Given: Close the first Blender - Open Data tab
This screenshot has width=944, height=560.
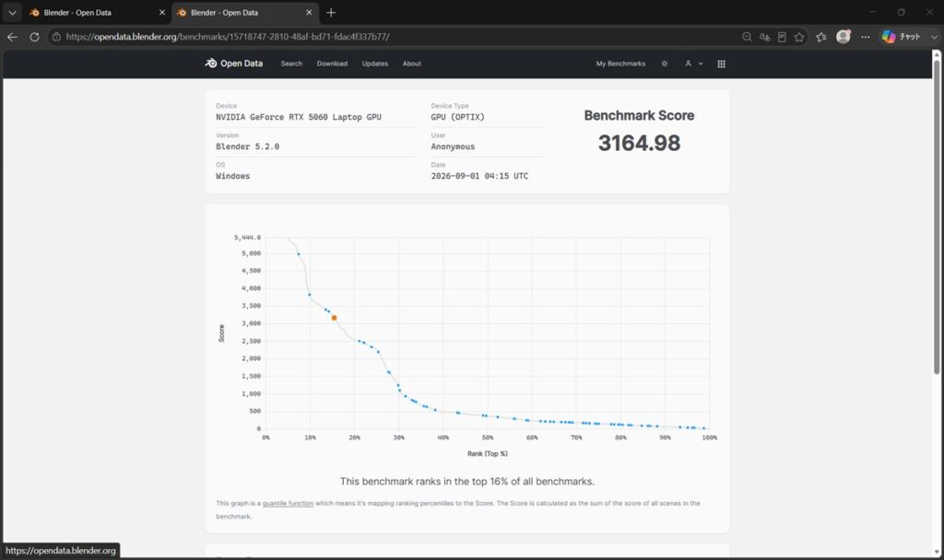Looking at the screenshot, I should pyautogui.click(x=162, y=13).
